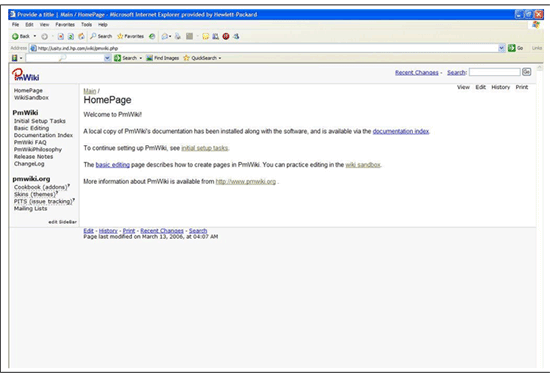Open the Search pane from IE toolbar
This screenshot has width=550, height=378.
pos(101,36)
